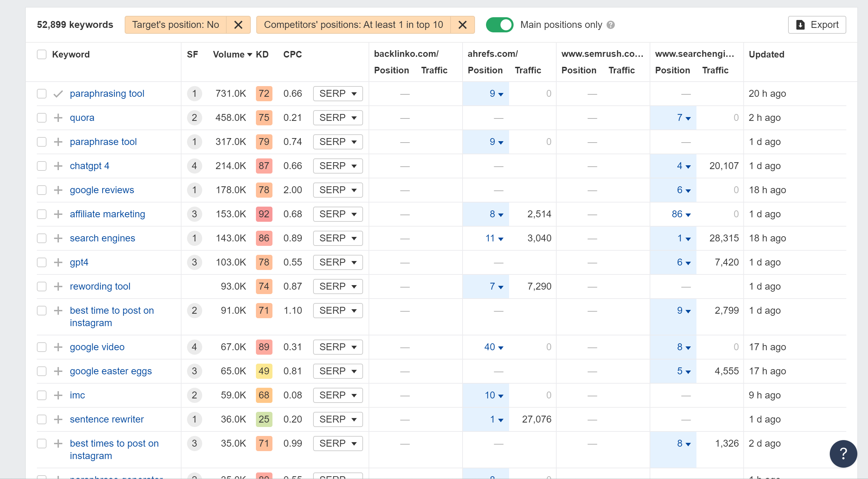Click searchengine position 1 for search engines

[x=683, y=238]
